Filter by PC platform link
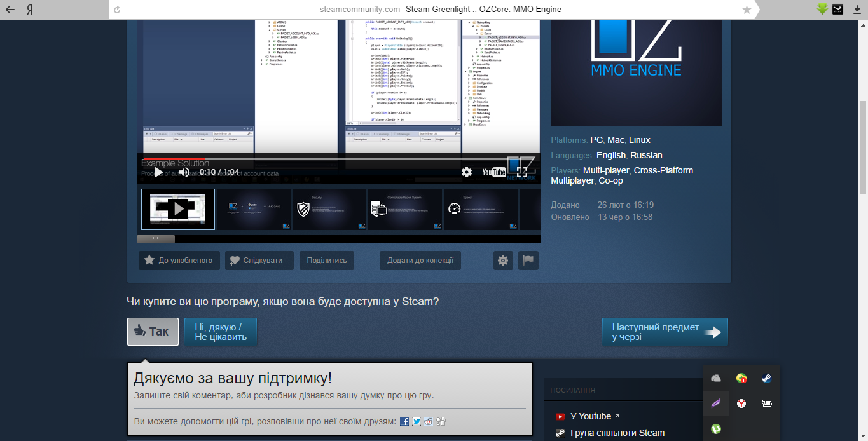This screenshot has height=441, width=868. (596, 140)
